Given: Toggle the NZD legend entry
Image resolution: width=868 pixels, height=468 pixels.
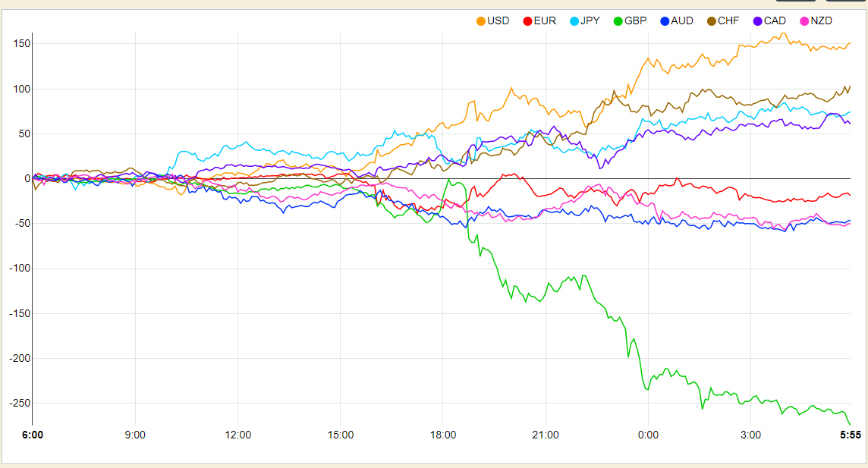Looking at the screenshot, I should point(816,21).
